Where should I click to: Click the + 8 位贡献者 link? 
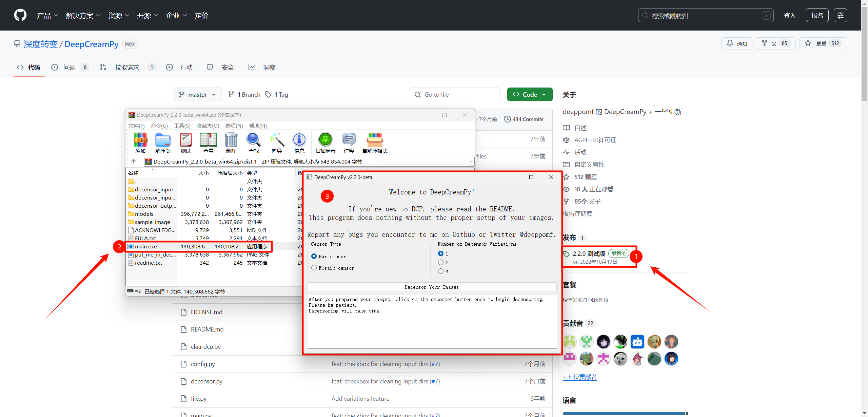(580, 377)
